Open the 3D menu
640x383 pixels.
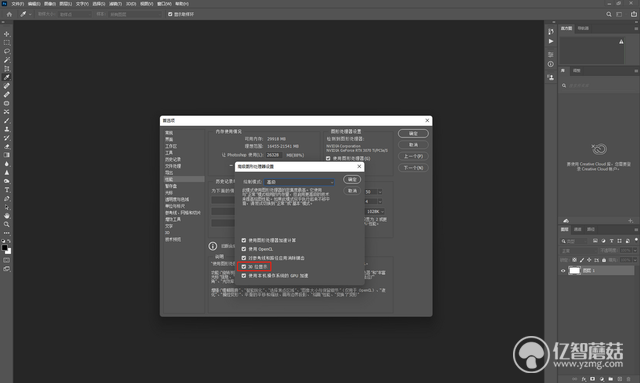point(131,4)
